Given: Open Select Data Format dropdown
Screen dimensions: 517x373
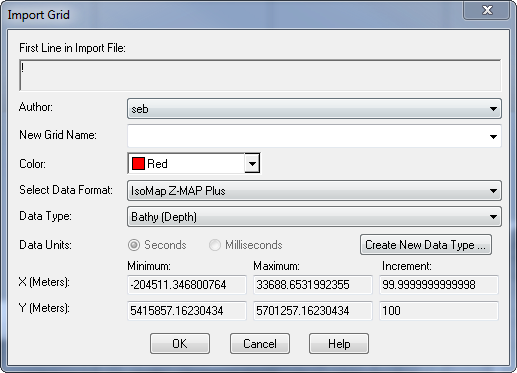Looking at the screenshot, I should (x=314, y=191).
